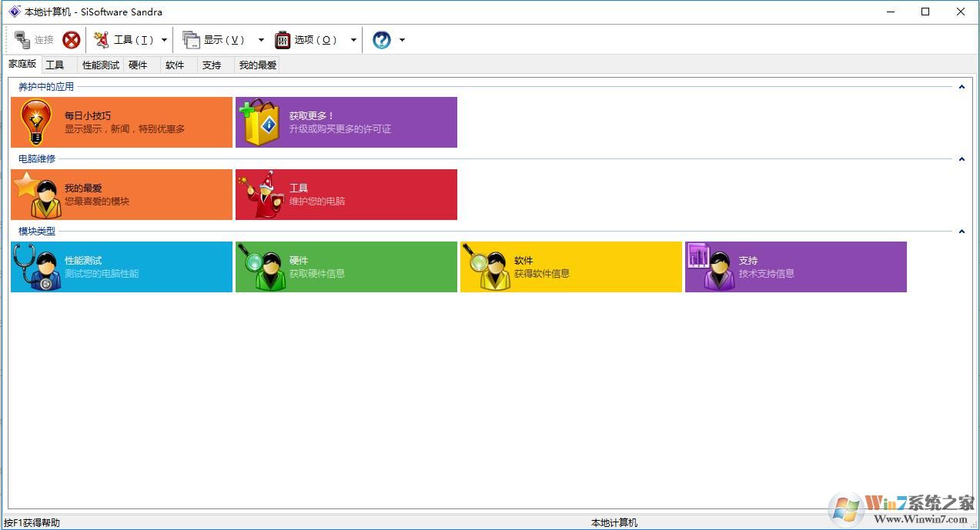Open the 软件 software information module
The image size is (980, 530).
tap(570, 267)
